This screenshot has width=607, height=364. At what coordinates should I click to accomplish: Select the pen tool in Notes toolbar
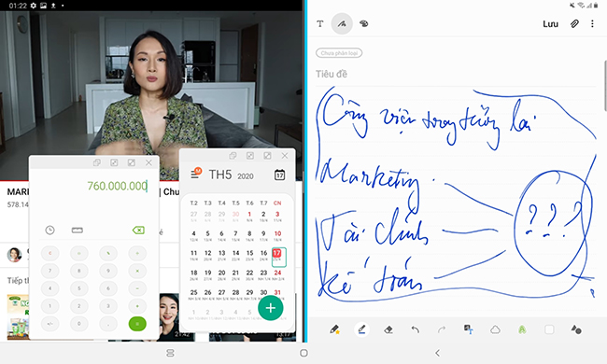click(361, 329)
